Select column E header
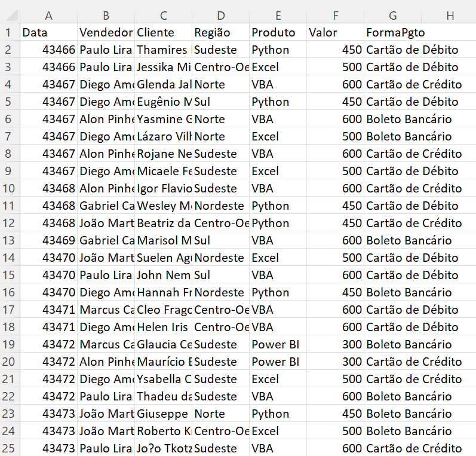The image size is (476, 456). 278,15
